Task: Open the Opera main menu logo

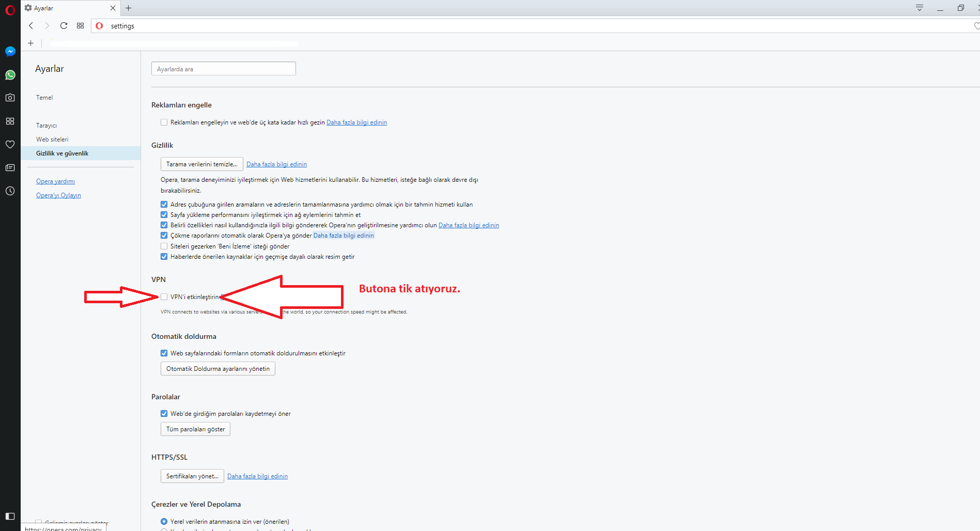Action: click(10, 10)
